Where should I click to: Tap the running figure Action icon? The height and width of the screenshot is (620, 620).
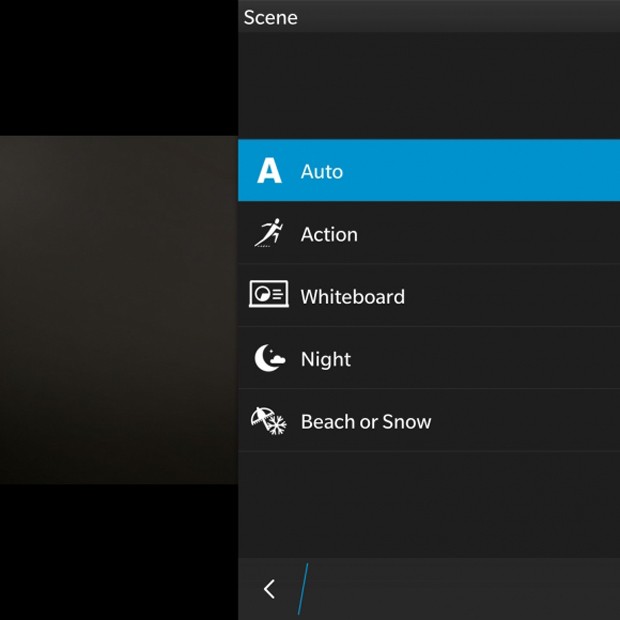coord(268,234)
